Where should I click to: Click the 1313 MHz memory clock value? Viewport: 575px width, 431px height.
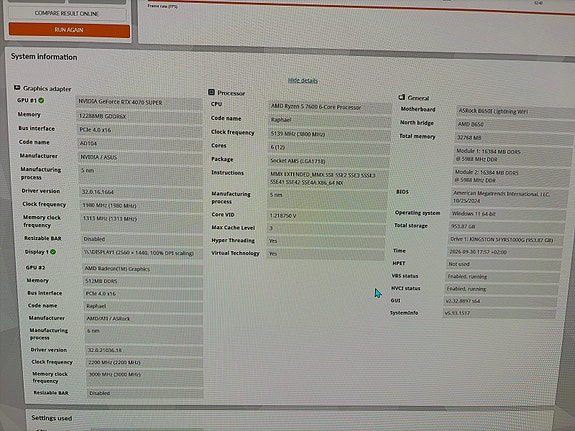pyautogui.click(x=142, y=222)
